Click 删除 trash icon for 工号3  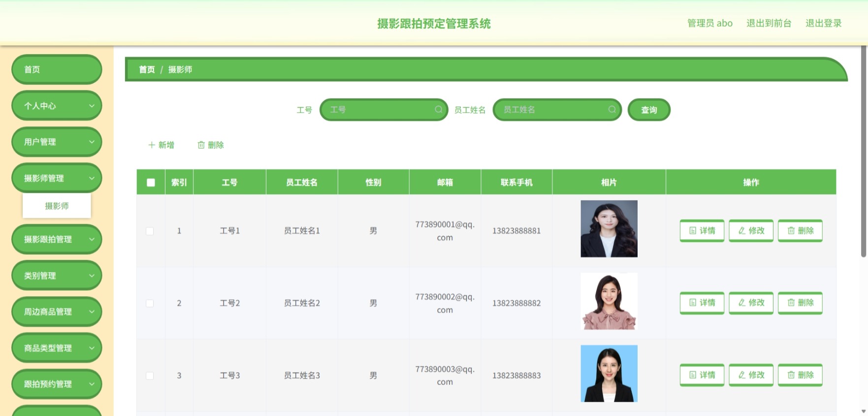tap(791, 375)
